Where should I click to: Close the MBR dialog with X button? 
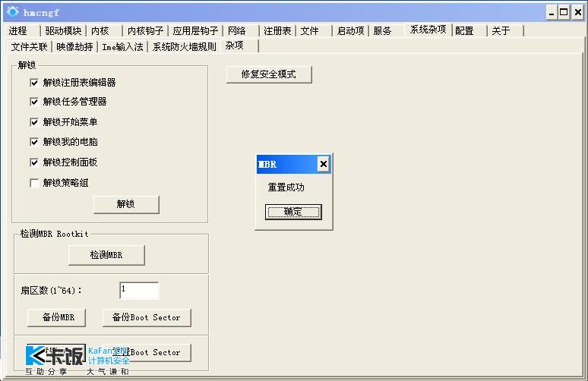[x=323, y=164]
